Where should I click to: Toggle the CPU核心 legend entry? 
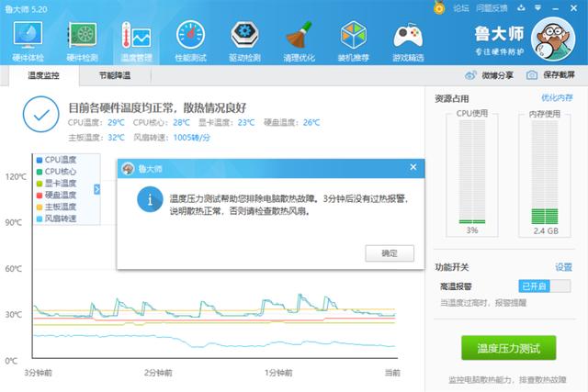pyautogui.click(x=56, y=172)
